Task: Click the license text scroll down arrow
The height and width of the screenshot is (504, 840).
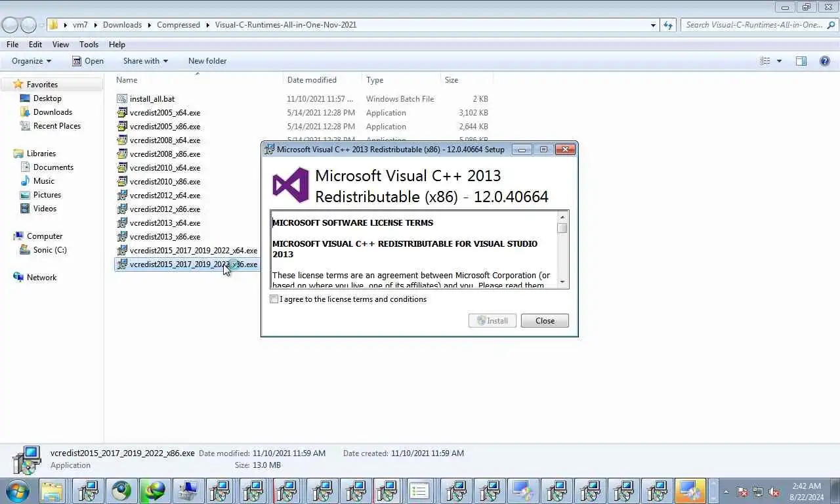Action: 562,282
